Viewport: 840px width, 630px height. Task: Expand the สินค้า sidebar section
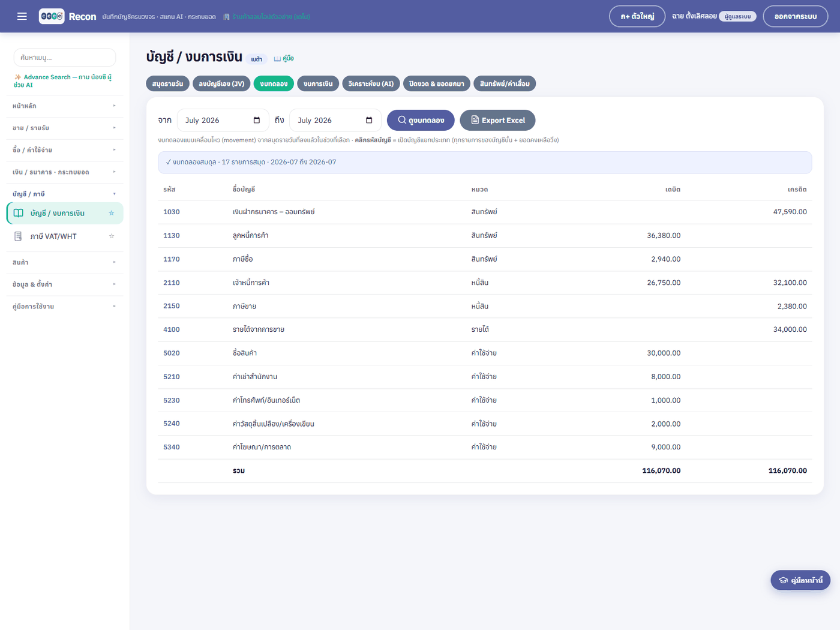coord(65,262)
